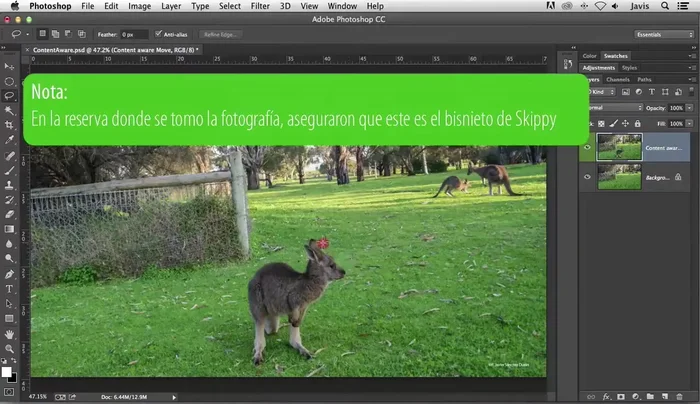Pick the Lasso tool in toolbar

coord(9,96)
